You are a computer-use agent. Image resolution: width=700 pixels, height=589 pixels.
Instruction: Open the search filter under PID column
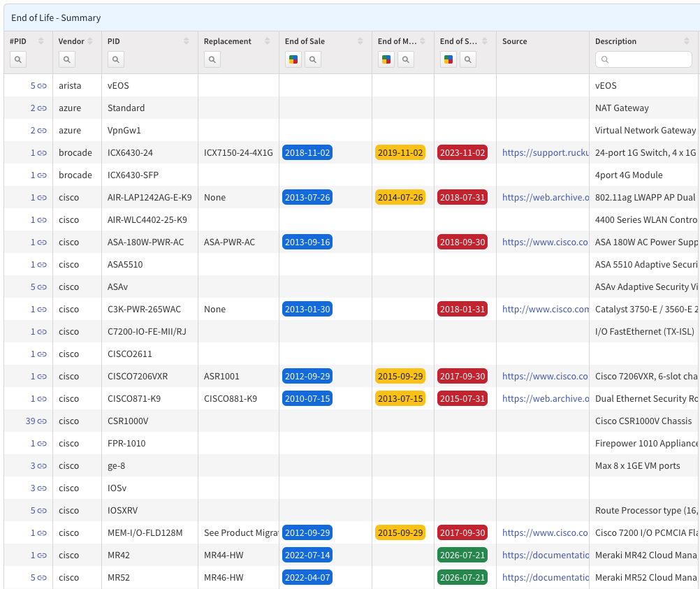(x=116, y=59)
